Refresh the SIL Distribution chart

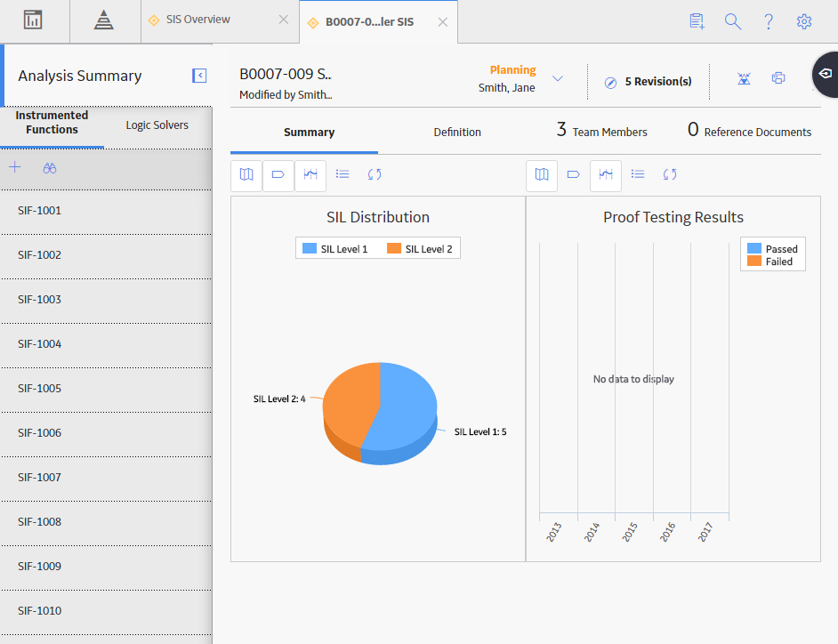click(375, 174)
